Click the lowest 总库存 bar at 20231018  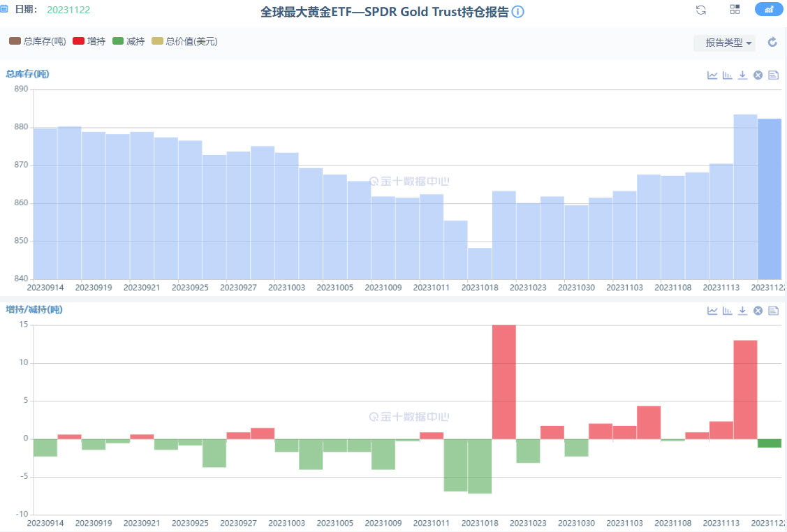click(x=480, y=263)
